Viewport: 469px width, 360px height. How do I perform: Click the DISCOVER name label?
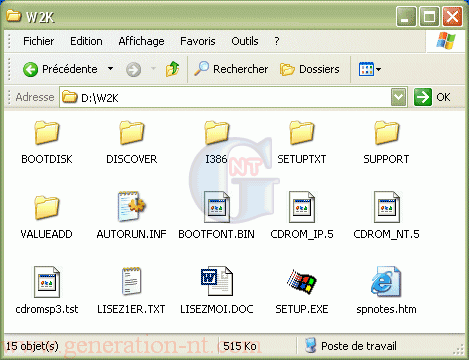(132, 159)
